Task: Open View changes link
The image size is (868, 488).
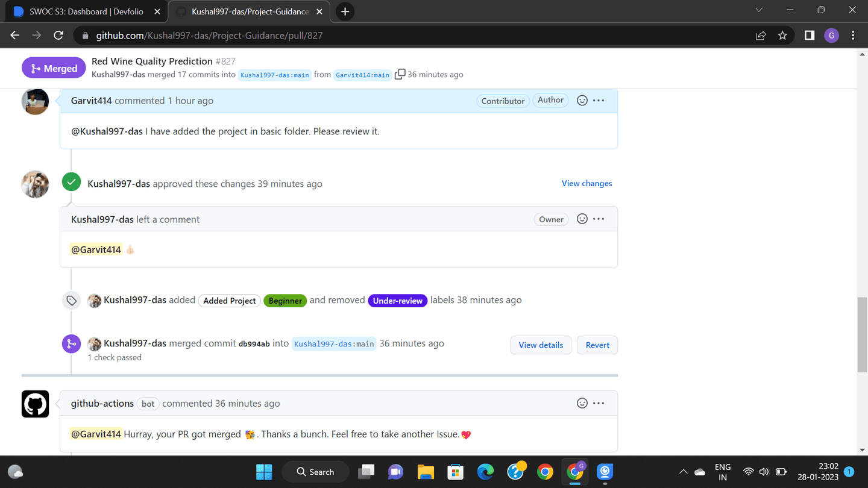Action: [x=587, y=183]
